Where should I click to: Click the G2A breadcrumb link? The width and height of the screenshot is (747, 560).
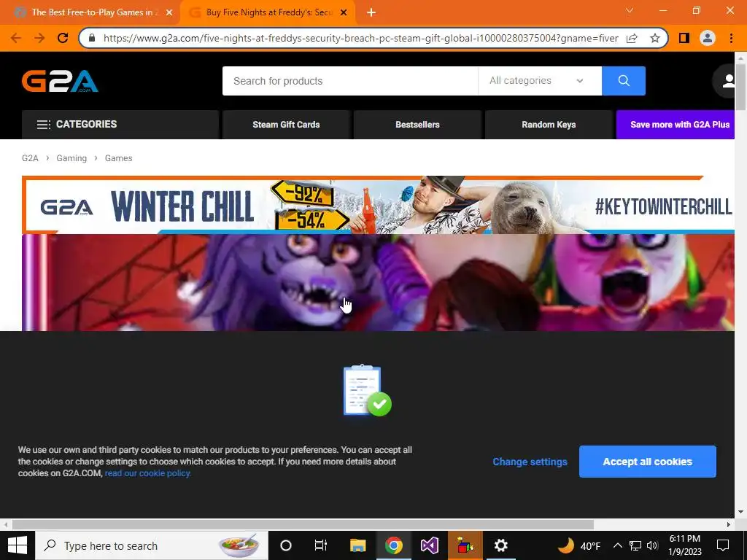(x=30, y=158)
